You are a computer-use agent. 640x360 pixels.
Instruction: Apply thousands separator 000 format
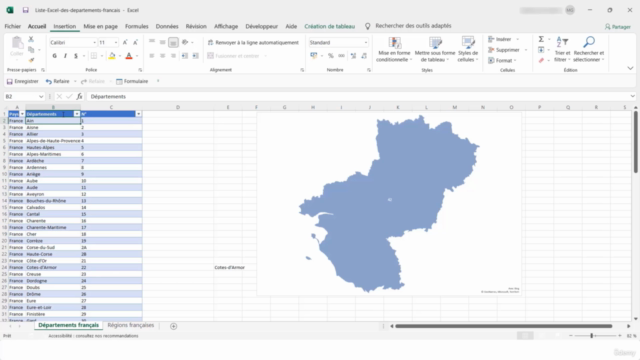click(342, 56)
